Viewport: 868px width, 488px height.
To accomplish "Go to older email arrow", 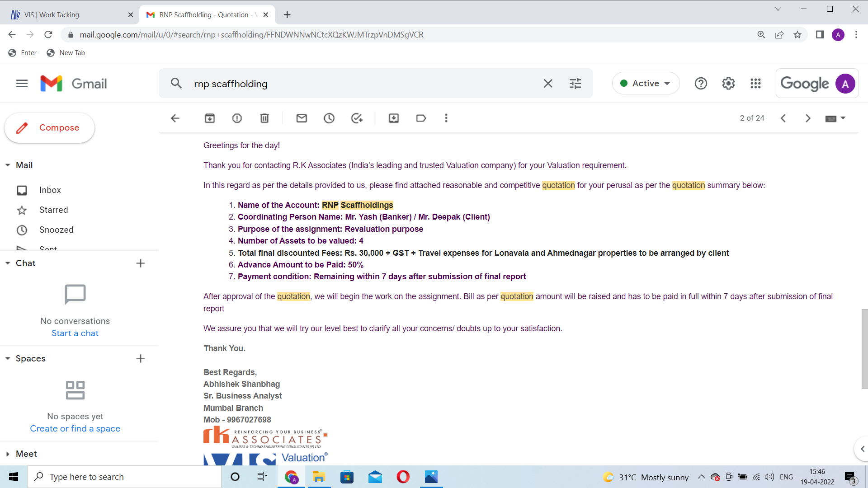I will tap(808, 118).
